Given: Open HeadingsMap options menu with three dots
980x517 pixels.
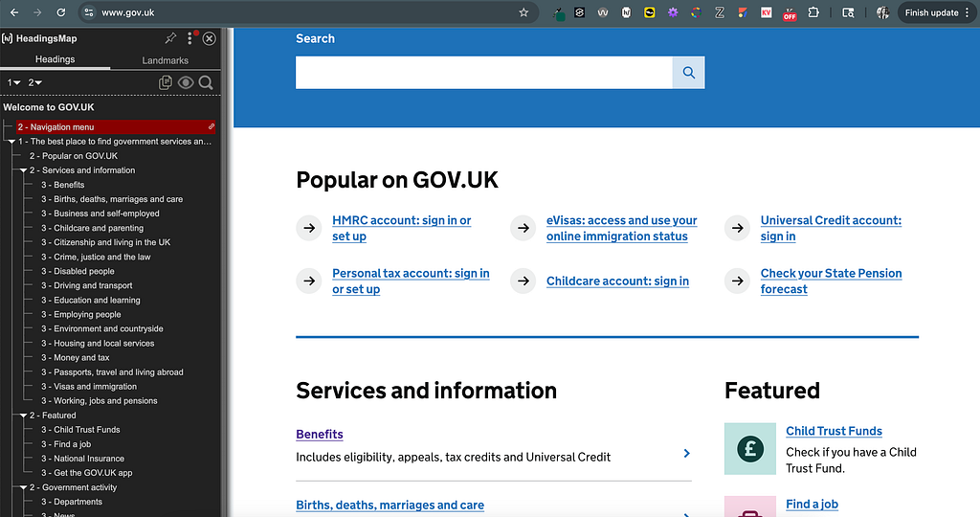Looking at the screenshot, I should 189,38.
